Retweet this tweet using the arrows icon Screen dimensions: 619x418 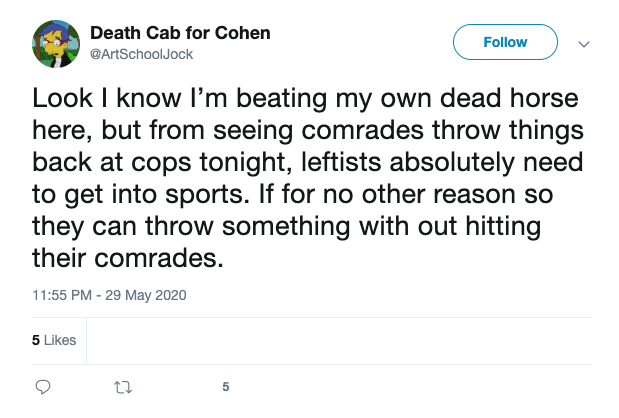coord(124,386)
